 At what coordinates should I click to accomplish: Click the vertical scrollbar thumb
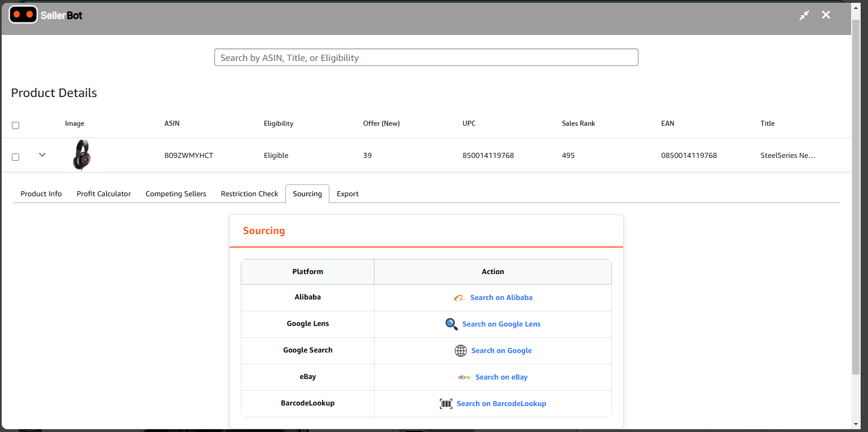pyautogui.click(x=856, y=197)
